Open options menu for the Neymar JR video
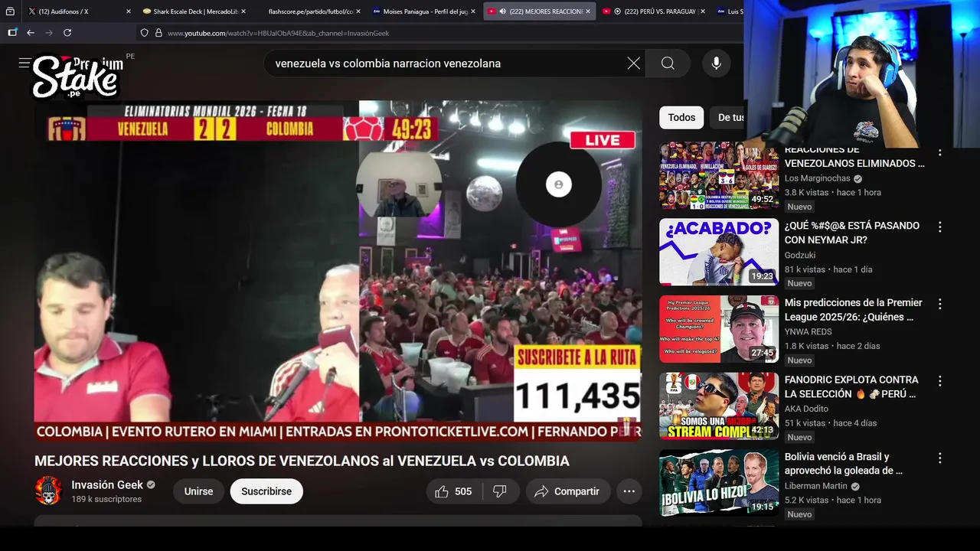Viewport: 980px width, 551px height. tap(939, 227)
